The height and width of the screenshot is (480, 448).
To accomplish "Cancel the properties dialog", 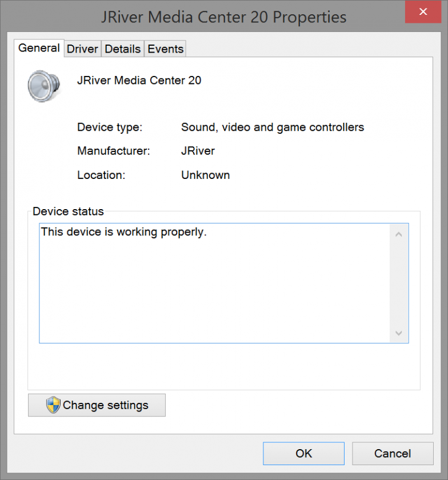I will tap(392, 453).
